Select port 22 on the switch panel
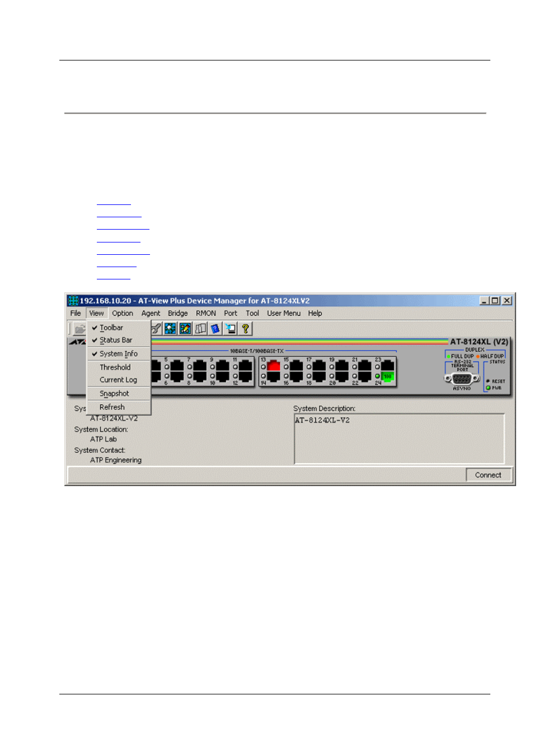The image size is (534, 756). tap(364, 376)
